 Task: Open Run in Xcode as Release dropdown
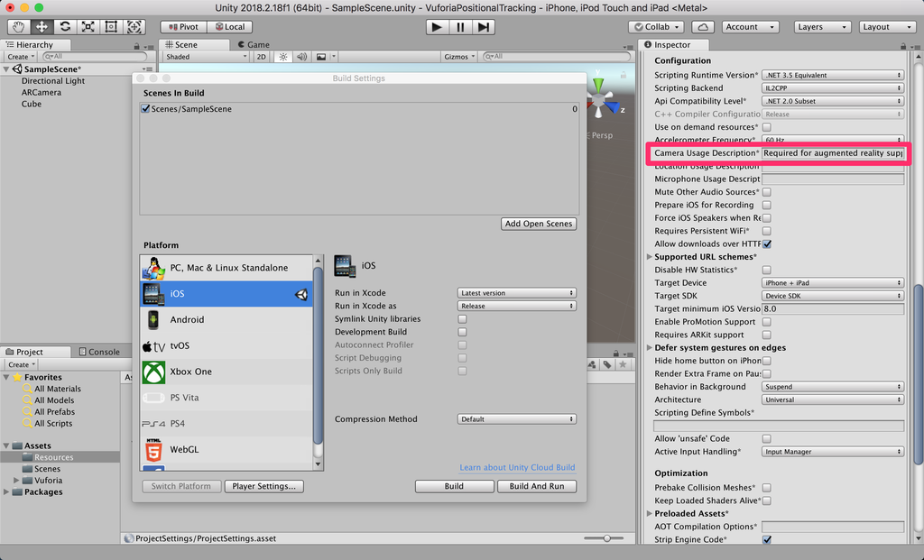pyautogui.click(x=516, y=306)
